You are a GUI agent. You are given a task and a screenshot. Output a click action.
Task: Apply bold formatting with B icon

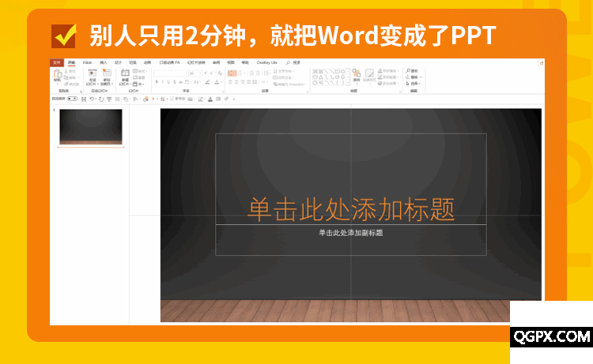pyautogui.click(x=157, y=81)
